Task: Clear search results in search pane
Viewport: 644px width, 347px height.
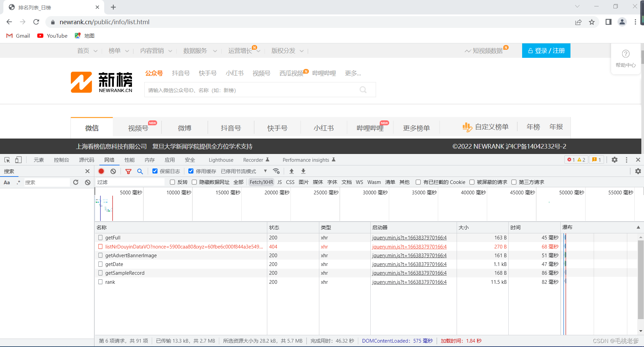Action: pyautogui.click(x=88, y=182)
